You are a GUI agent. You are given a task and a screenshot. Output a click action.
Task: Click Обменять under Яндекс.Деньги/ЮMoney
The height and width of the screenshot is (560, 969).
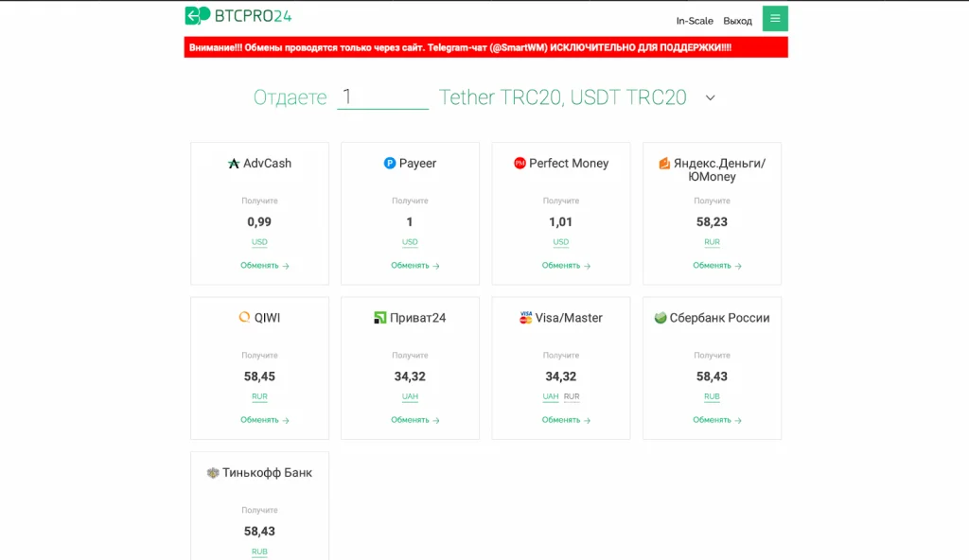click(x=717, y=265)
